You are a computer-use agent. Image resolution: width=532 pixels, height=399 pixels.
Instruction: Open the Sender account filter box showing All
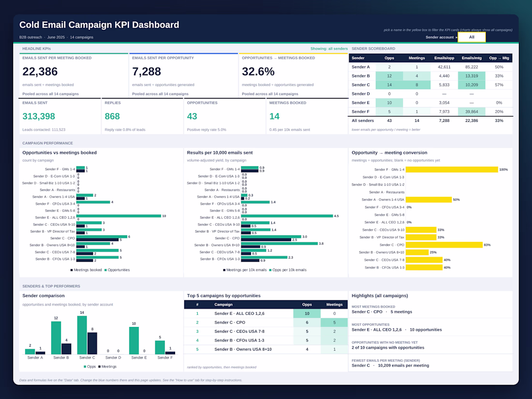(x=472, y=37)
